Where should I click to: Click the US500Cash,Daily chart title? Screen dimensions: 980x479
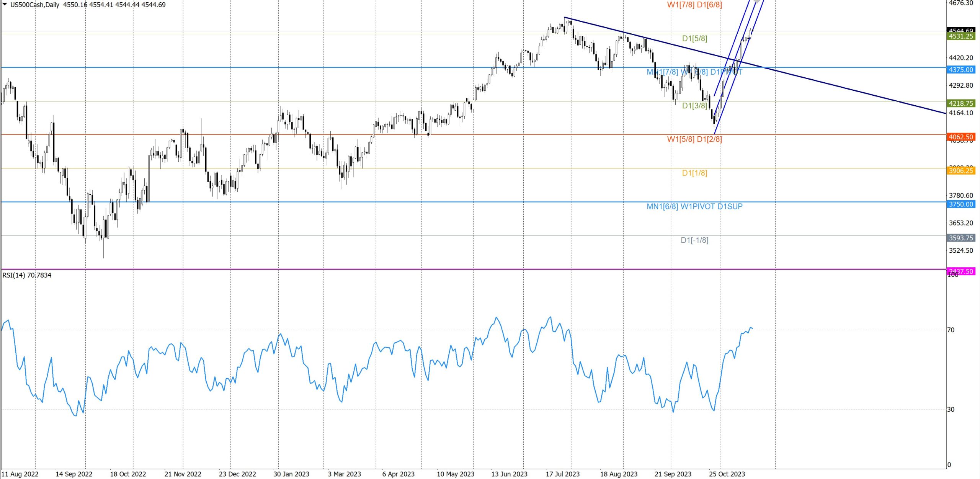tap(35, 5)
